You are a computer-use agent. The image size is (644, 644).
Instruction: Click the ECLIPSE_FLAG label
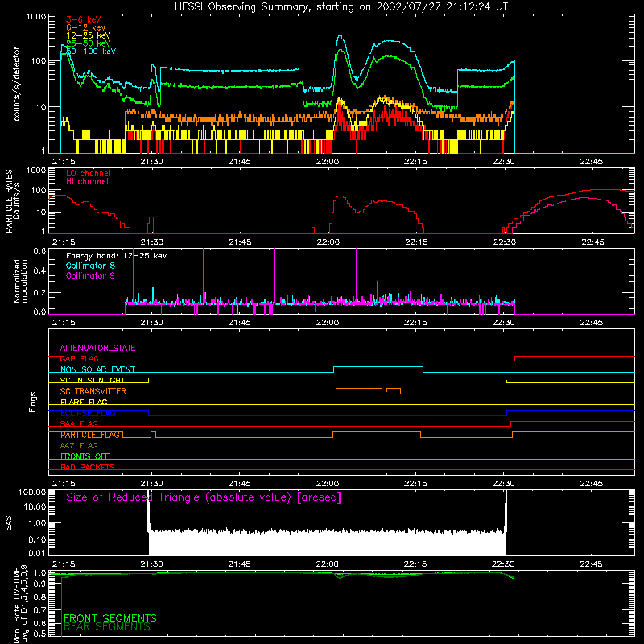click(88, 413)
